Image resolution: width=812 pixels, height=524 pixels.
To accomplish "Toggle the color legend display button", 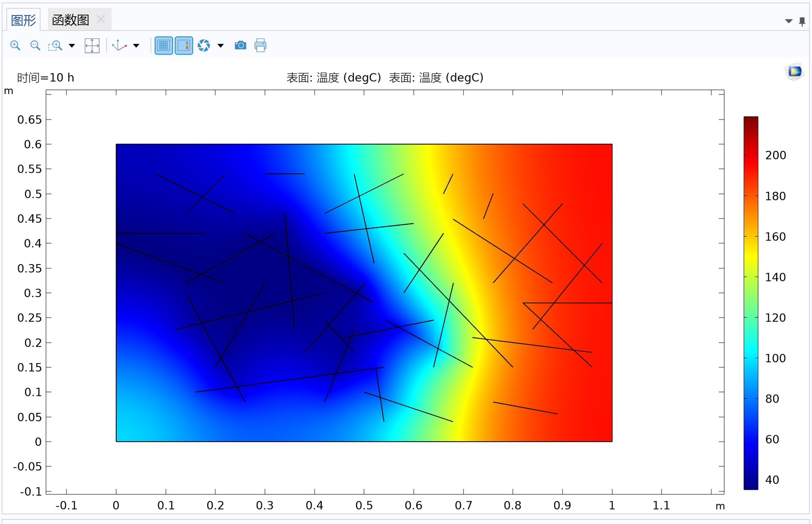I will pos(184,46).
